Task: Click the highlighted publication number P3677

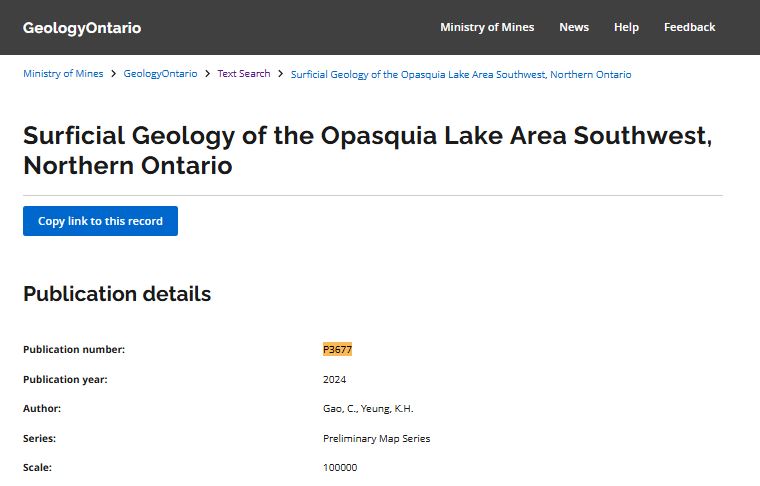Action: (337, 349)
